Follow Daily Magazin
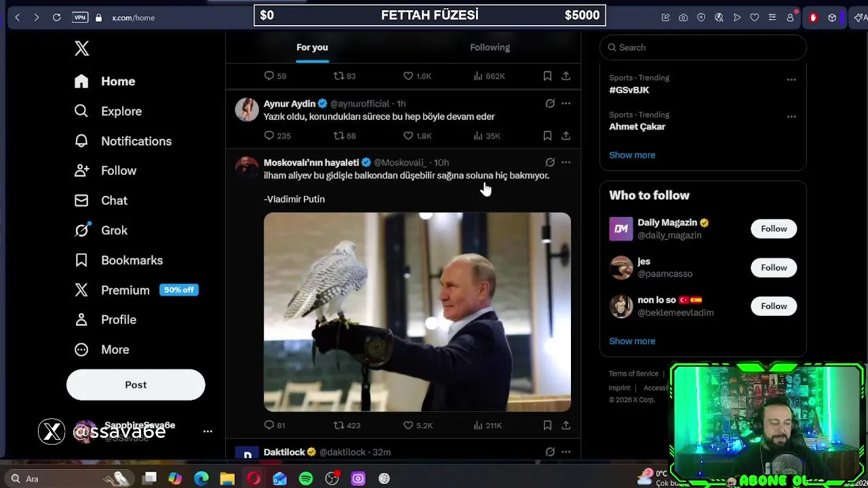Viewport: 868px width, 488px height. pyautogui.click(x=774, y=229)
